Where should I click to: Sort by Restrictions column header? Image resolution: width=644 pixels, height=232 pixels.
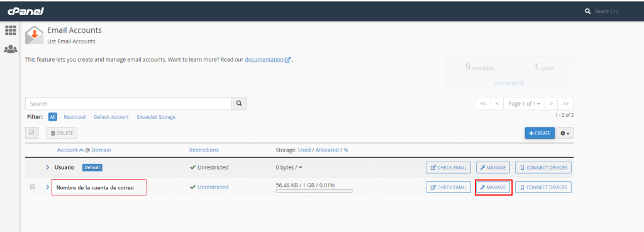pos(204,150)
